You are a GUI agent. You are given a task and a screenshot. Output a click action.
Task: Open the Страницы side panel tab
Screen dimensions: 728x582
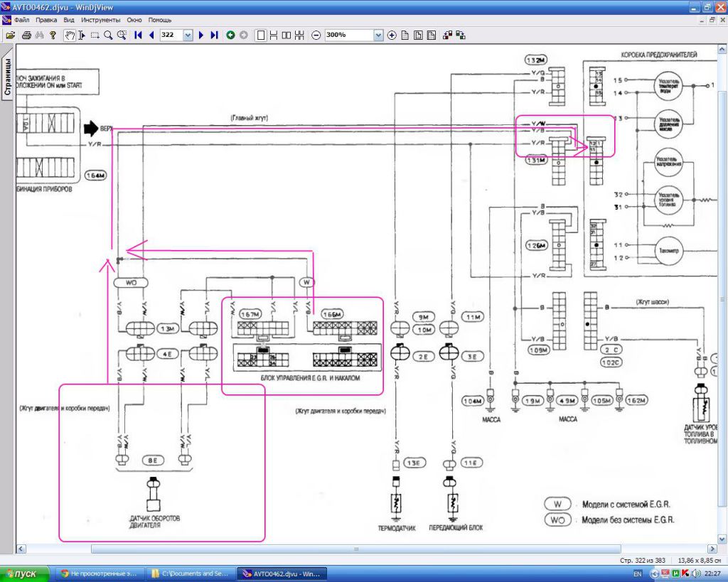pyautogui.click(x=7, y=75)
